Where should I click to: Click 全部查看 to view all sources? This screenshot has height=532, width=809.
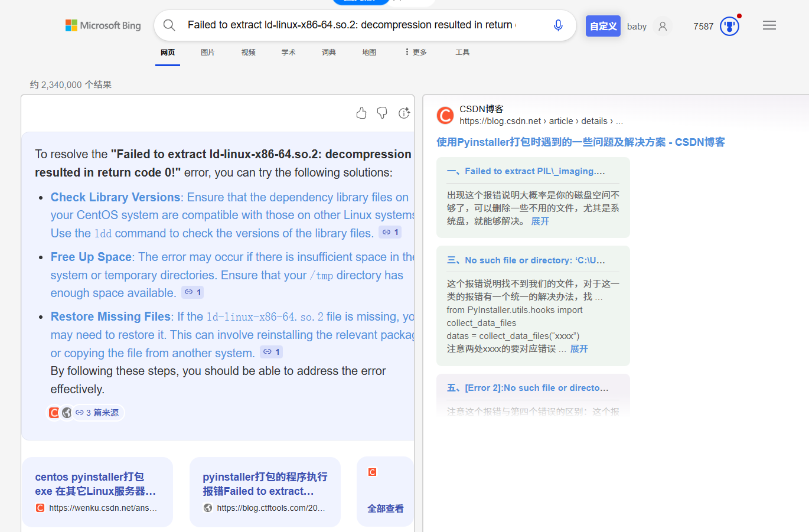pyautogui.click(x=386, y=508)
